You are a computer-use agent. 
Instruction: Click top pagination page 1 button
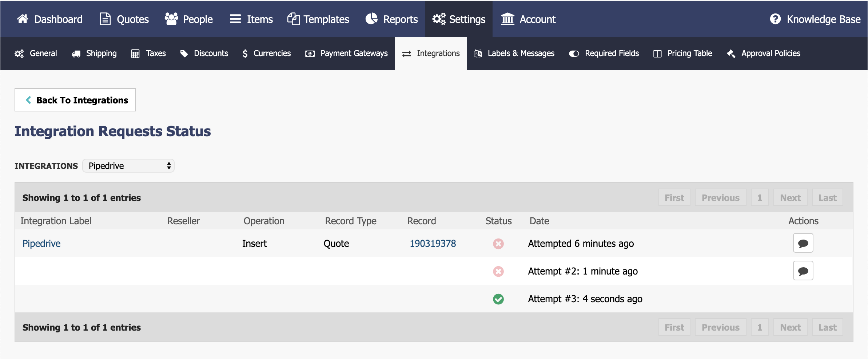pyautogui.click(x=760, y=198)
